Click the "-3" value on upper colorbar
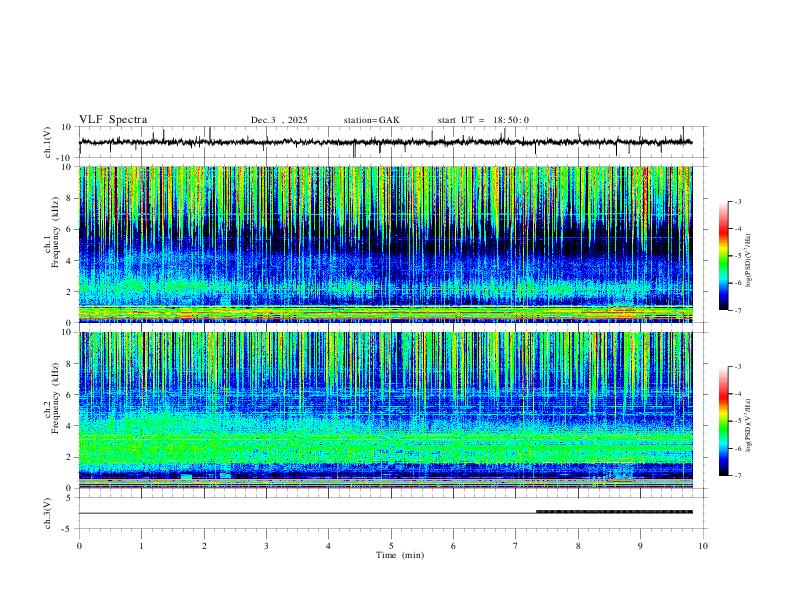 tap(737, 201)
